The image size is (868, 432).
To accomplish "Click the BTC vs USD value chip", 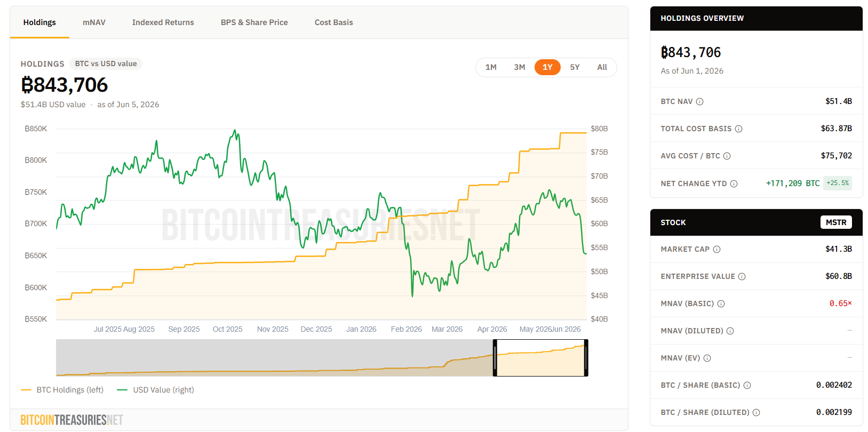I will (x=106, y=63).
